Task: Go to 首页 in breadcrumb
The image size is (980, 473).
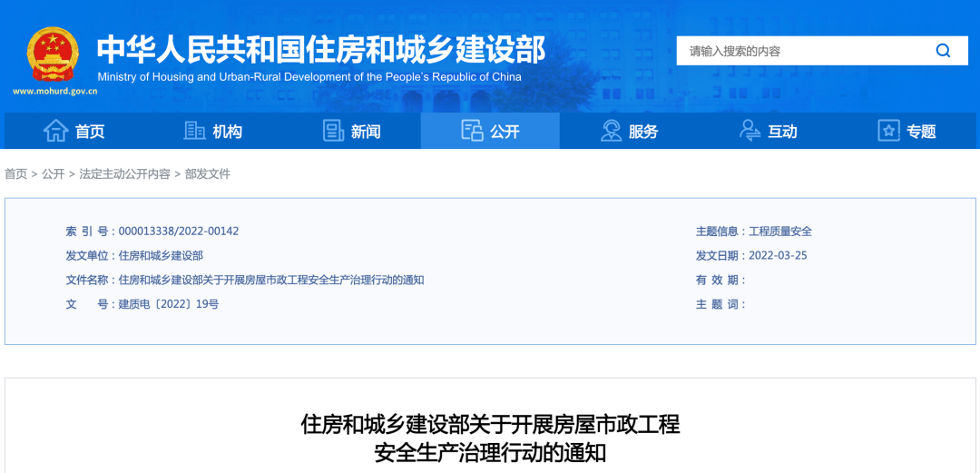Action: tap(15, 174)
